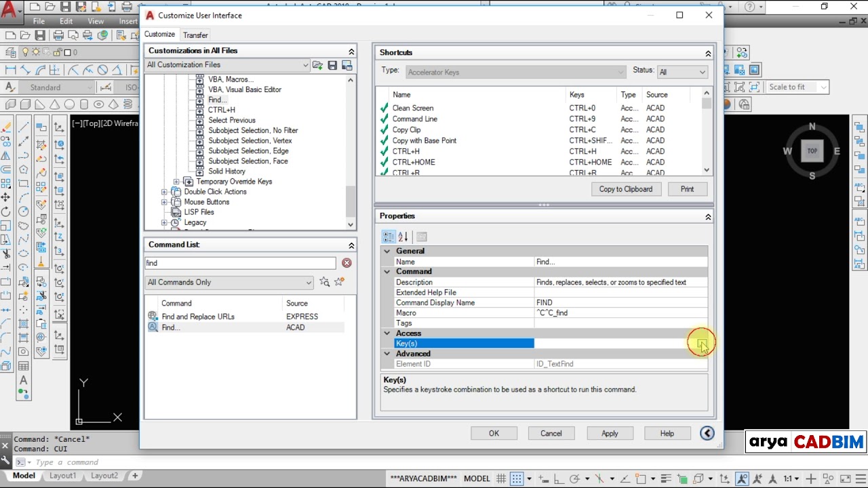Click the Text Style icon beside Standard
The height and width of the screenshot is (488, 868).
pyautogui.click(x=9, y=87)
